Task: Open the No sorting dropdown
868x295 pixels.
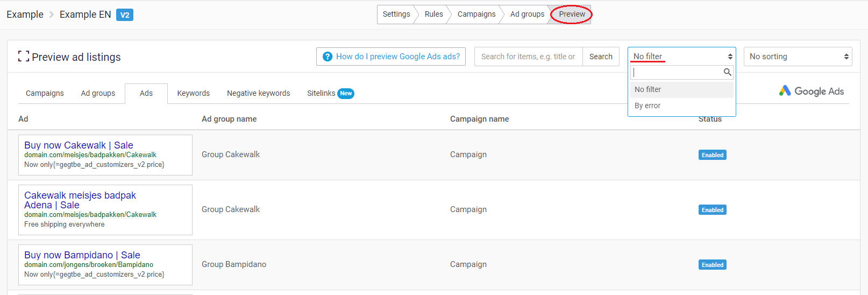Action: tap(798, 57)
